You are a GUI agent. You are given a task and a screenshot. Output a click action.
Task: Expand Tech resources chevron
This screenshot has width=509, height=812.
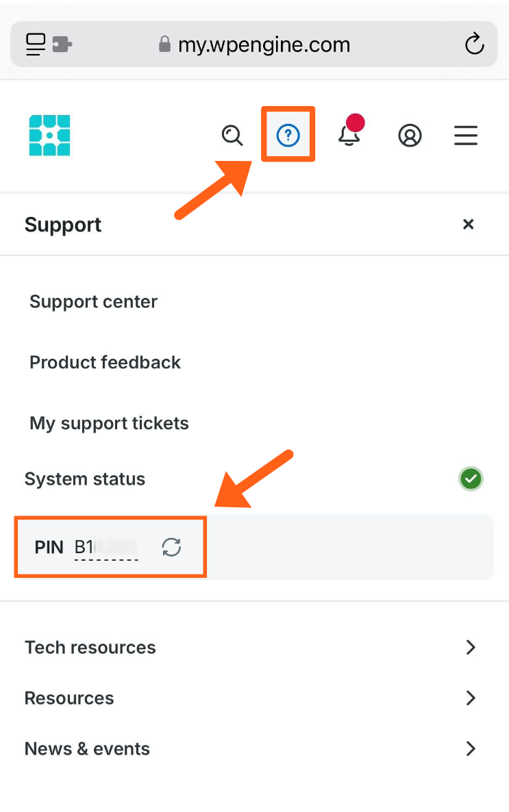tap(470, 647)
